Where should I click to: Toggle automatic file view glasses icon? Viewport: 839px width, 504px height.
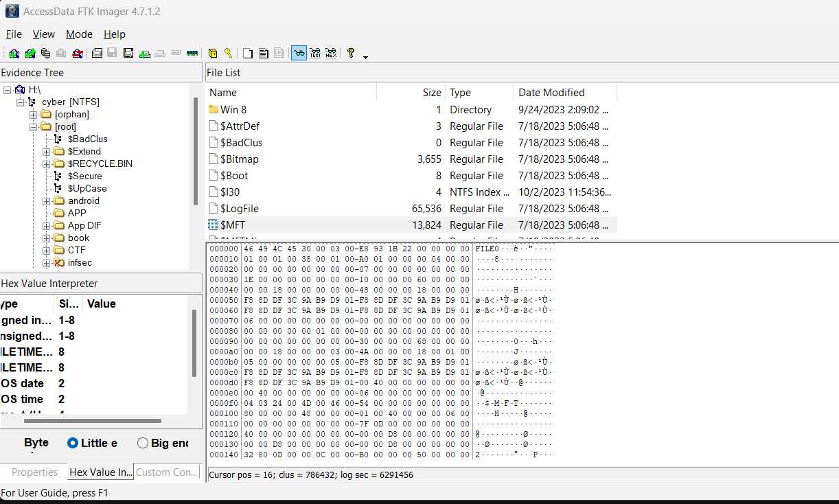(x=299, y=54)
